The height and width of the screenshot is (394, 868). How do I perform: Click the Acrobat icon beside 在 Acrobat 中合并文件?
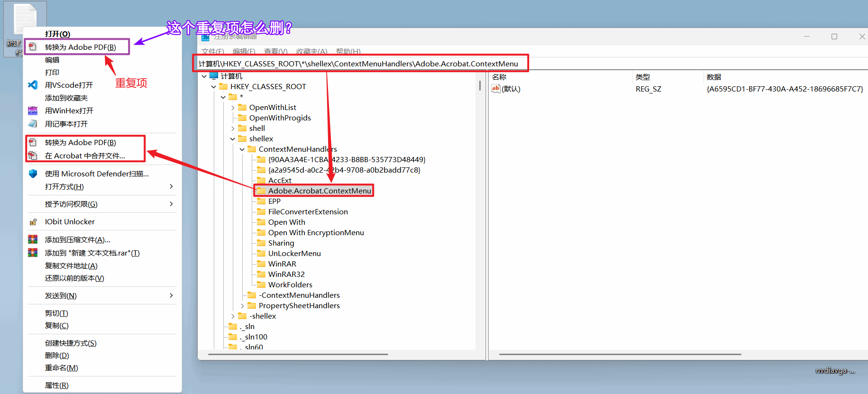click(33, 156)
